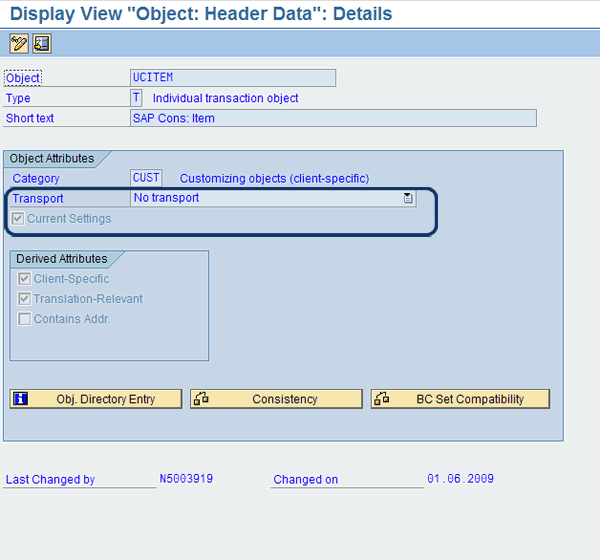Click 'Customizing objects (client-specific)' text
This screenshot has height=560, width=600.
[x=274, y=178]
